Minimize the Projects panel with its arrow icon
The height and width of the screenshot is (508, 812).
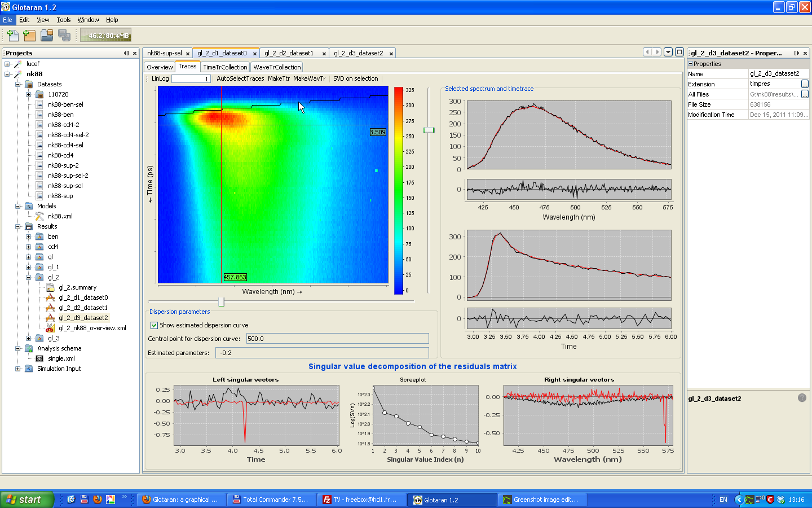[126, 53]
